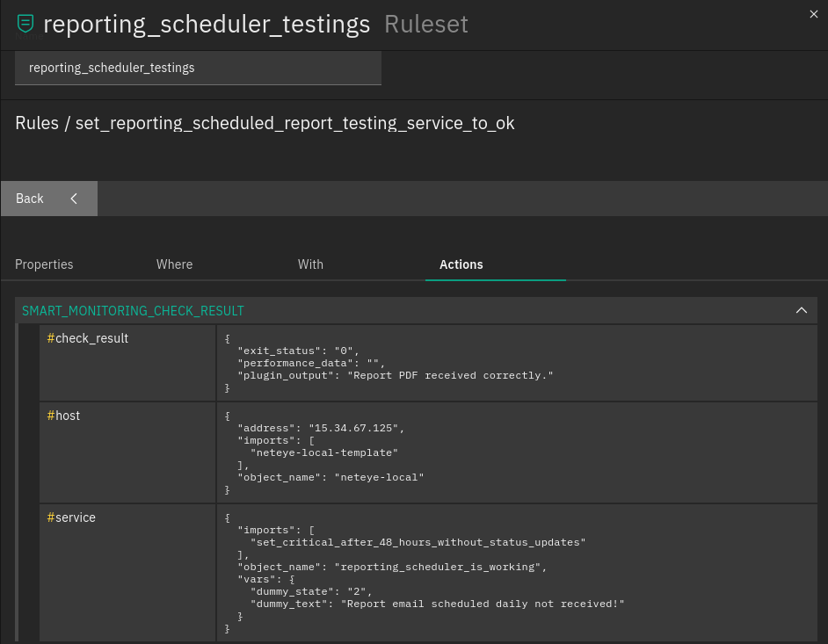
Task: Click the reporting_scheduler_testings heading title
Action: 207,25
